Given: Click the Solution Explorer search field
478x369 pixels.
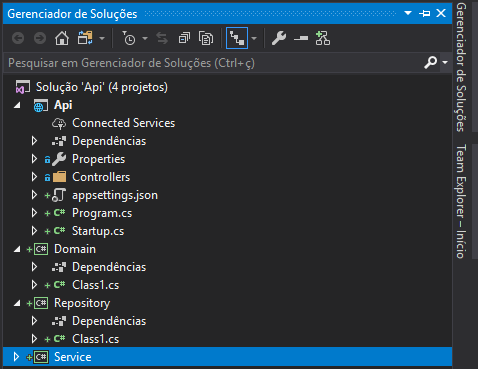Looking at the screenshot, I should 213,63.
